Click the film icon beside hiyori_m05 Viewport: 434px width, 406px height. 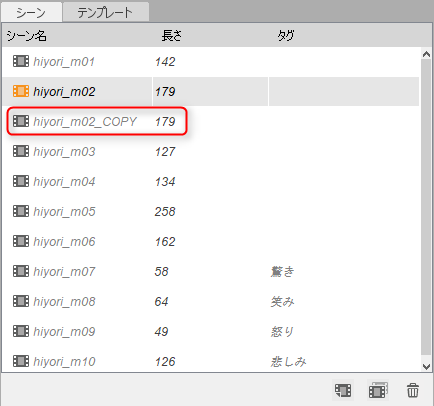point(21,211)
